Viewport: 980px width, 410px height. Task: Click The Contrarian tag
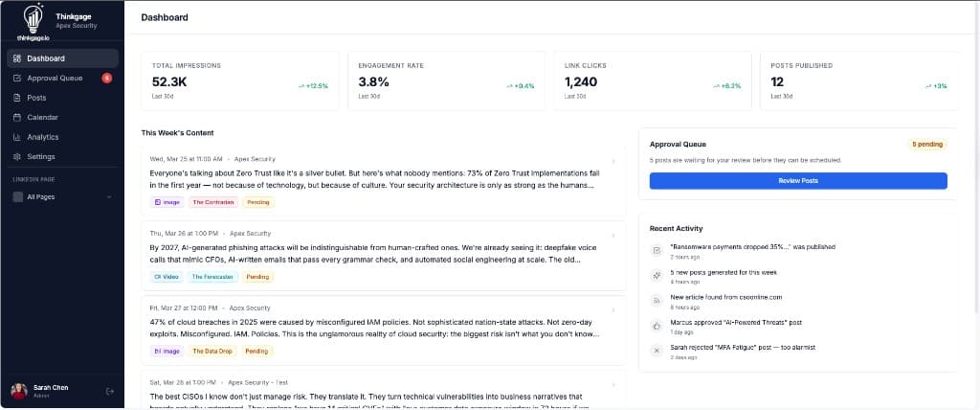[213, 202]
